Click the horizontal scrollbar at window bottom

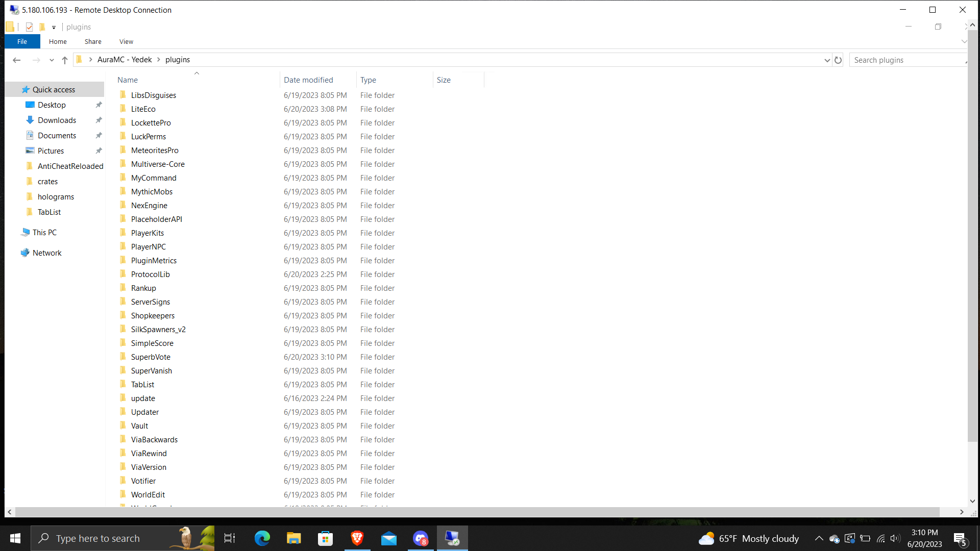477,512
